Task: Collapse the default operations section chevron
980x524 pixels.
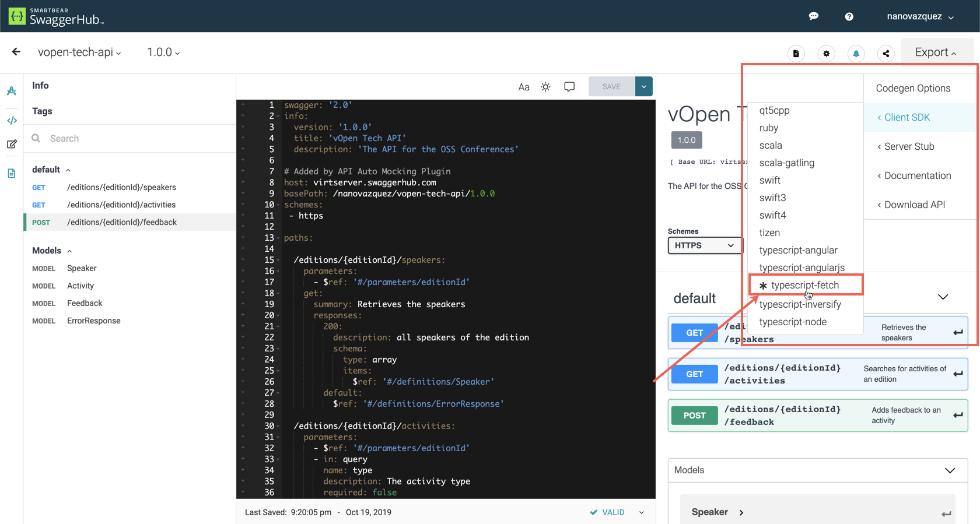Action: coord(943,297)
